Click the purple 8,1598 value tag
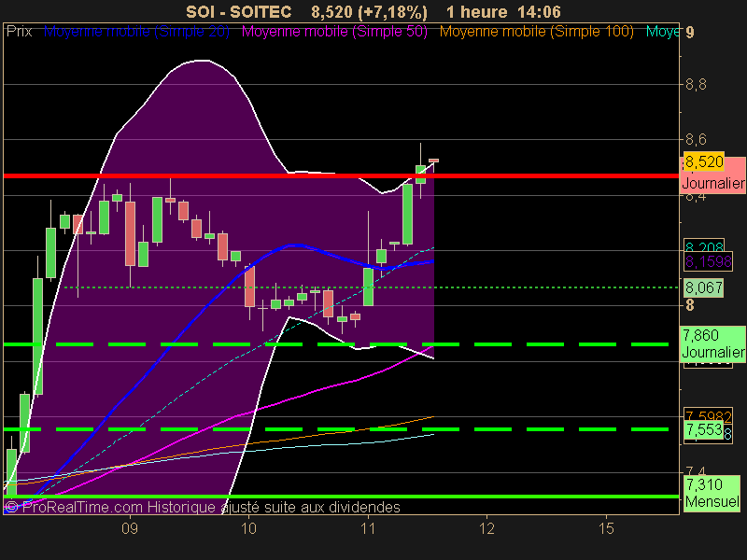 tap(709, 261)
